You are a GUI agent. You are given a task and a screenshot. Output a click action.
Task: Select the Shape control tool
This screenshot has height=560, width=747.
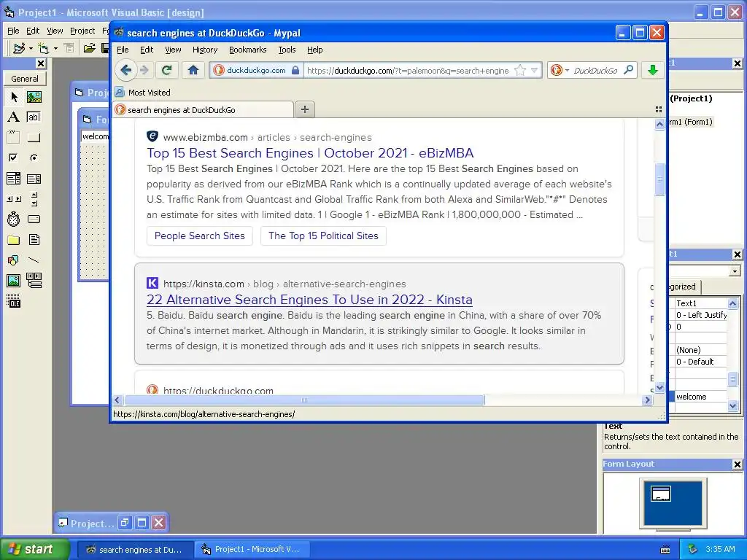pyautogui.click(x=14, y=260)
